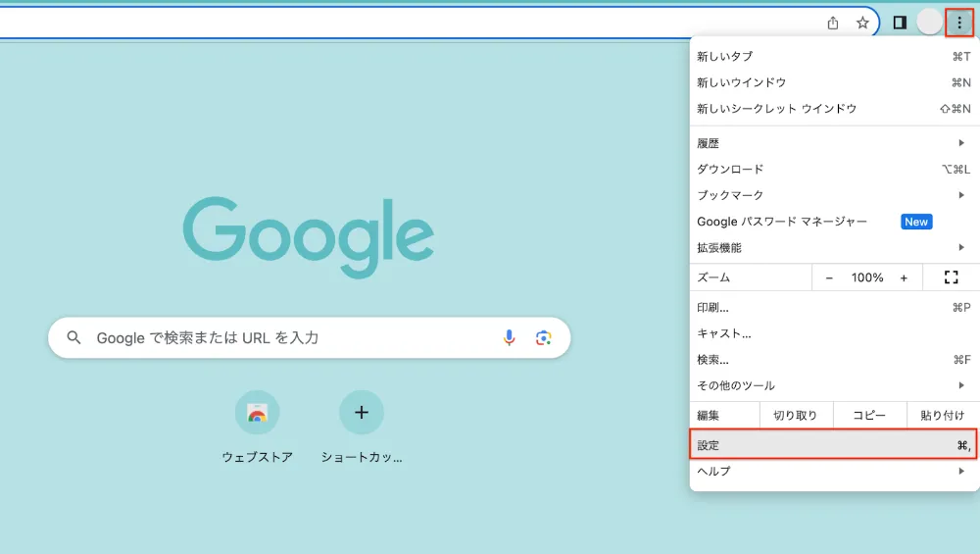Image resolution: width=980 pixels, height=554 pixels.
Task: Toggle fullscreen mode icon in zoom row
Action: click(x=951, y=277)
